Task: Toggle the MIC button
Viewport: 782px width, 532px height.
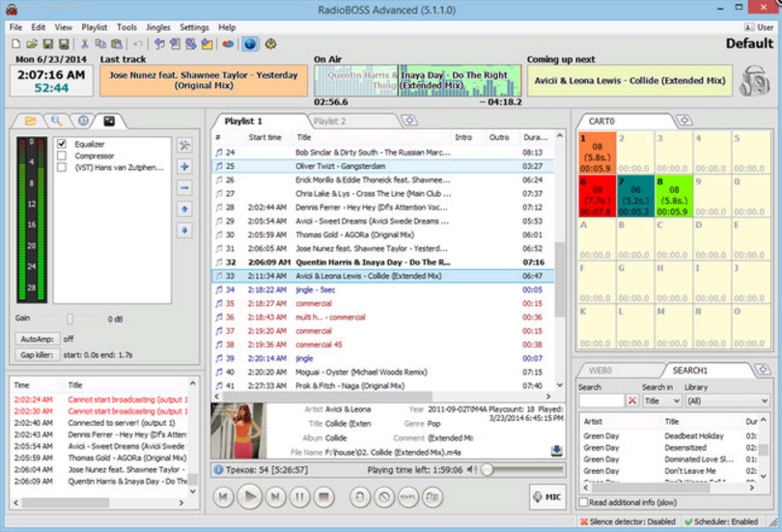Action: click(x=547, y=496)
